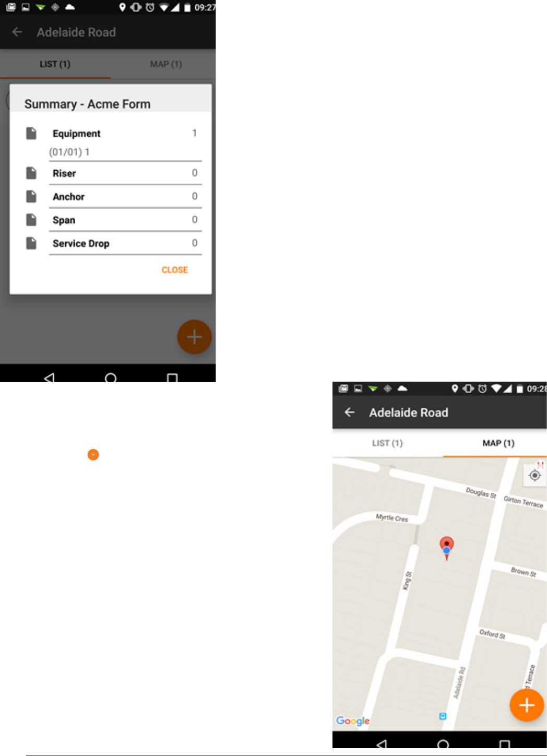The image size is (547, 756).
Task: Tap the document icon beside Riser
Action: click(31, 173)
